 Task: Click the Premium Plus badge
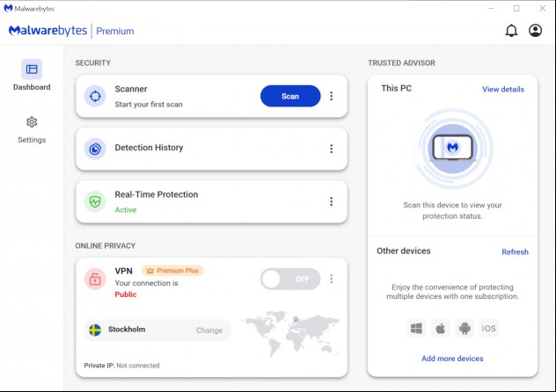[x=172, y=271]
